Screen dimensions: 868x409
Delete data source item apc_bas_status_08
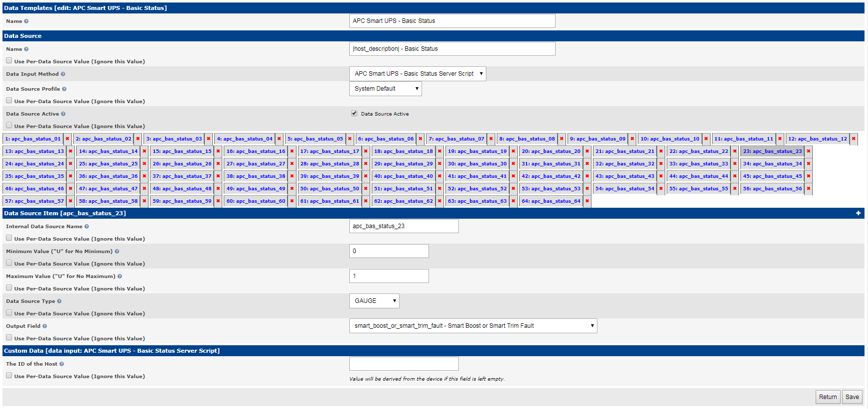562,139
